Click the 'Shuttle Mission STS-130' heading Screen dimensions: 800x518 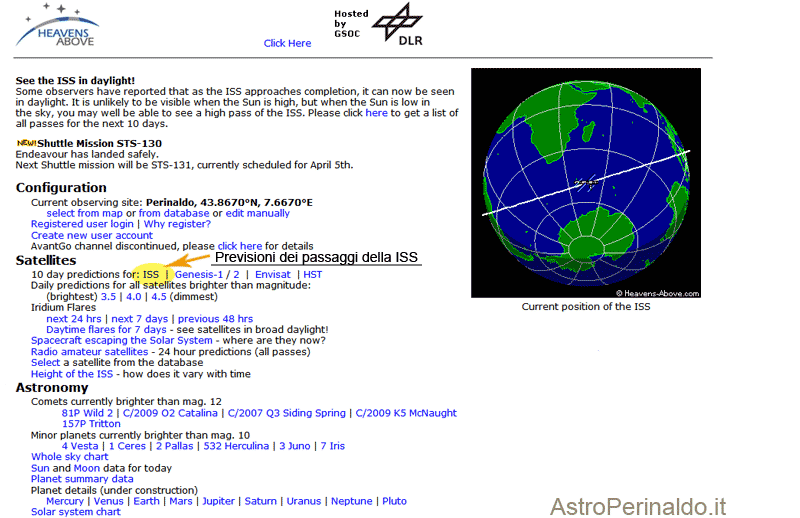point(99,143)
